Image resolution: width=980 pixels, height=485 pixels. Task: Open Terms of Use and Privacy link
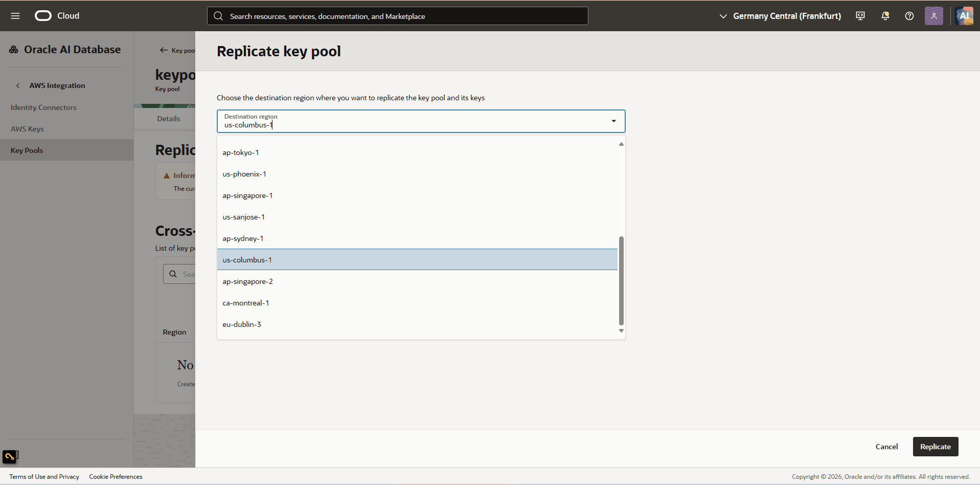coord(44,477)
